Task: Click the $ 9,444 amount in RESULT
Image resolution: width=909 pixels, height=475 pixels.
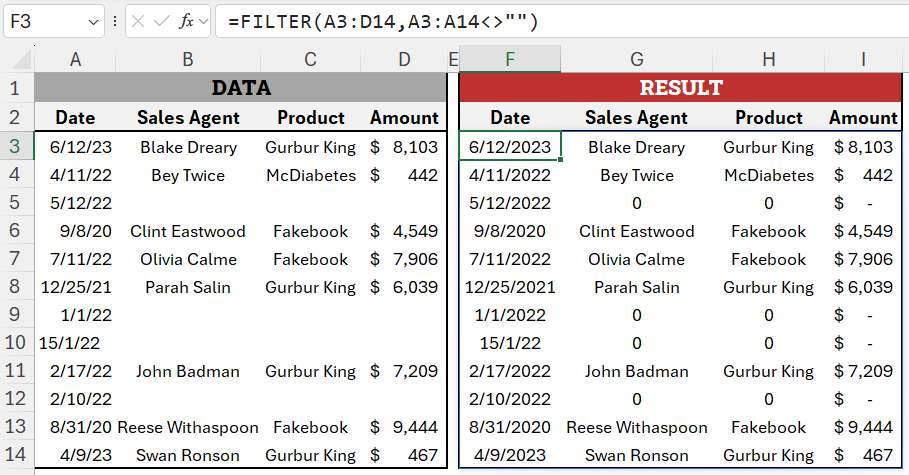Action: pyautogui.click(x=863, y=427)
